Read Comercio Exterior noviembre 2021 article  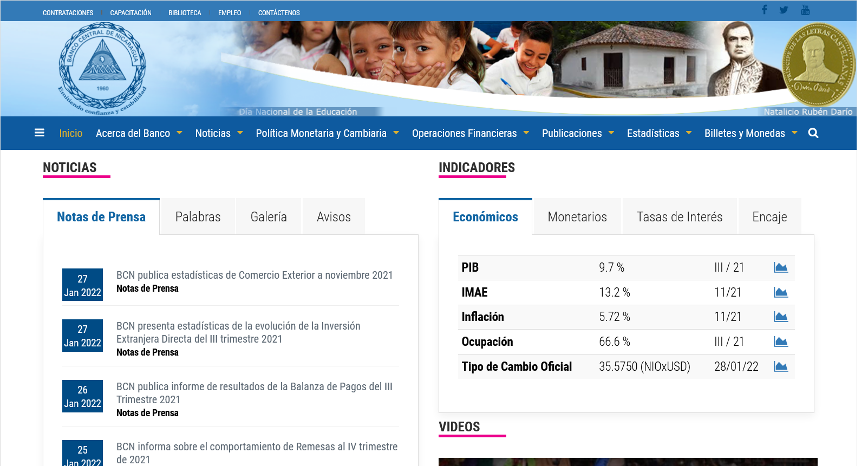point(254,275)
